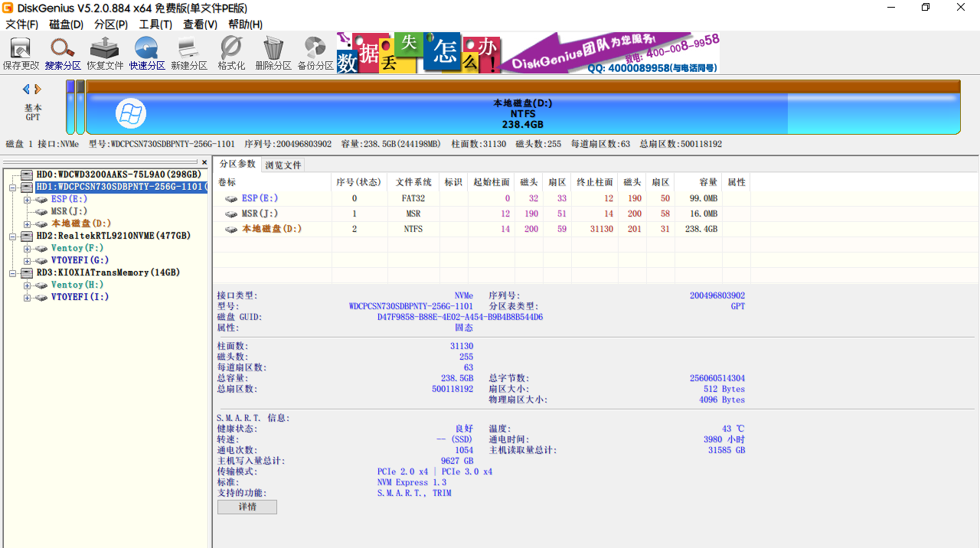Expand the Ventoy(F:) tree node
Viewport: 980px width, 548px height.
click(27, 248)
